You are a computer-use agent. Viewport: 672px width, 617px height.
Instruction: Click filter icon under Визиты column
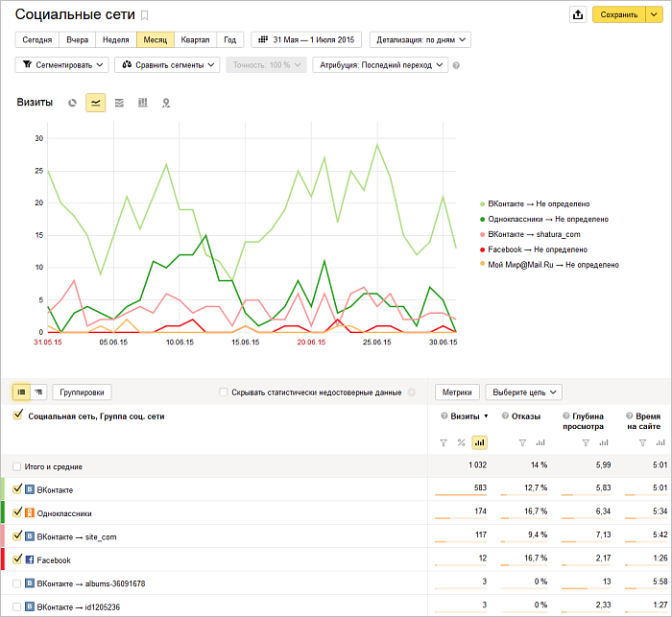(444, 443)
